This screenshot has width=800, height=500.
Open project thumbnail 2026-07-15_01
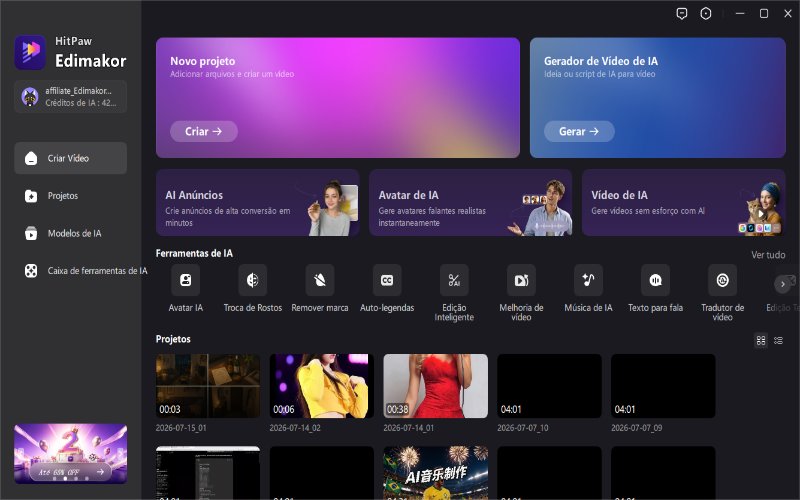208,386
